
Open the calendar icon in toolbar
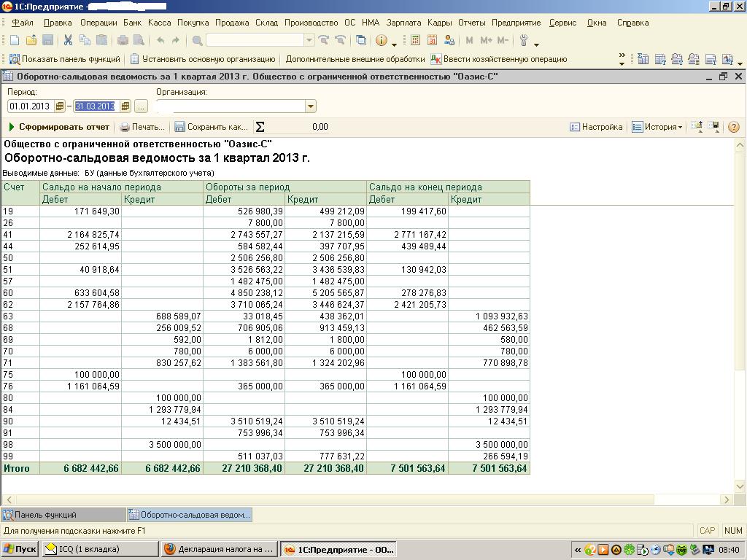432,40
